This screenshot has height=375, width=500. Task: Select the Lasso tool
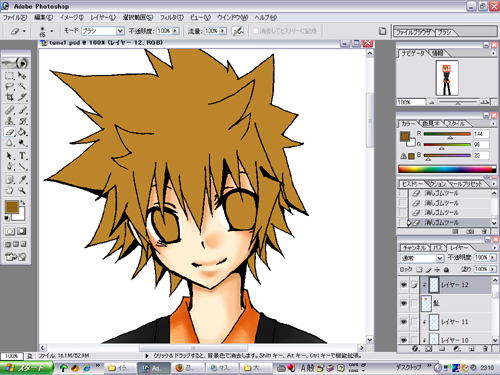(9, 87)
